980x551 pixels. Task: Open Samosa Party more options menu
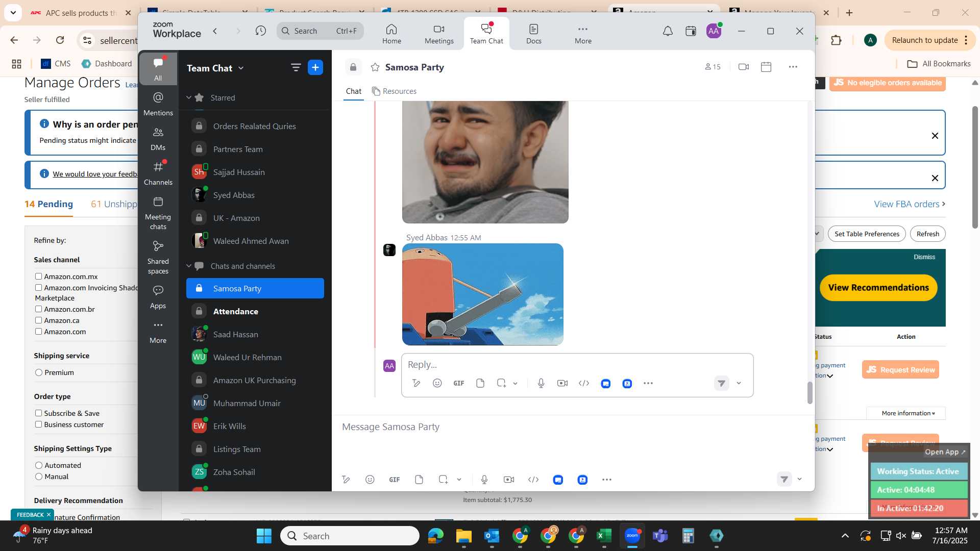[x=793, y=67]
